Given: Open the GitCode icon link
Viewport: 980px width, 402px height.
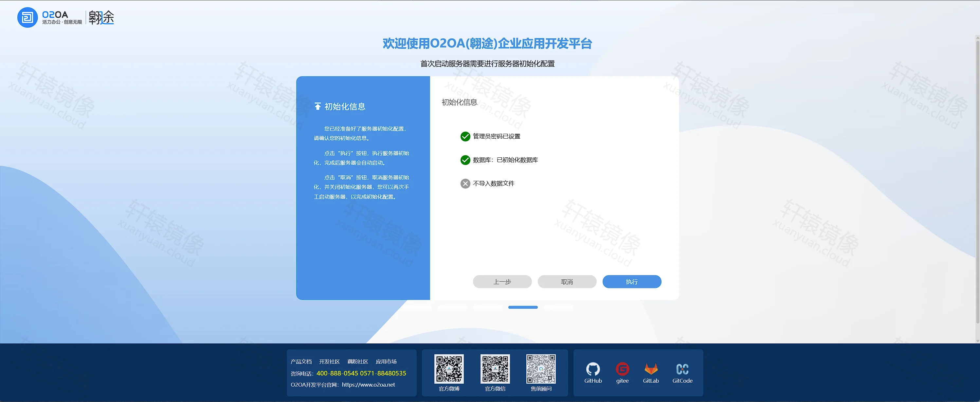Looking at the screenshot, I should 682,369.
